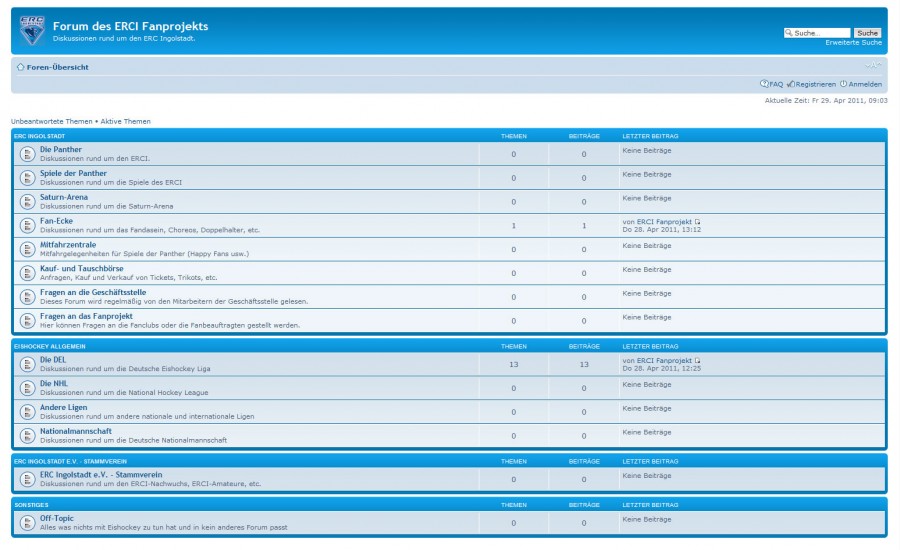Open the ERC INGOLSTADT category header link

(40, 136)
